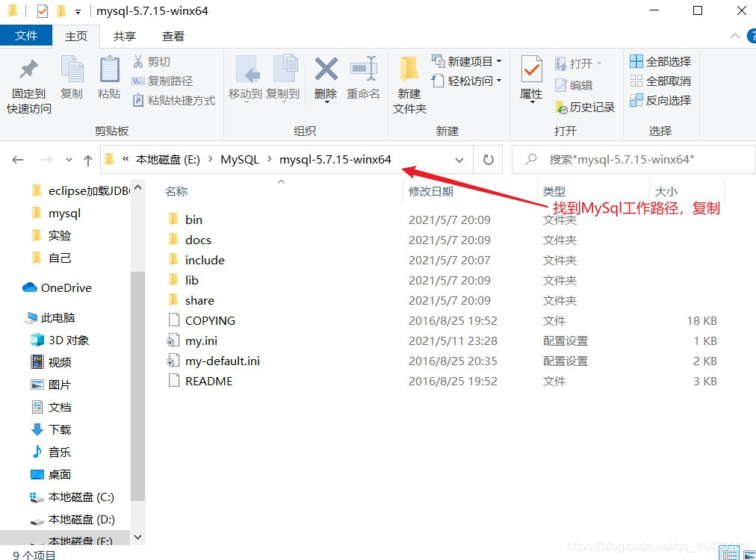Click Copy To (复制到) icon
Viewport: 756px width, 560px height.
point(285,69)
